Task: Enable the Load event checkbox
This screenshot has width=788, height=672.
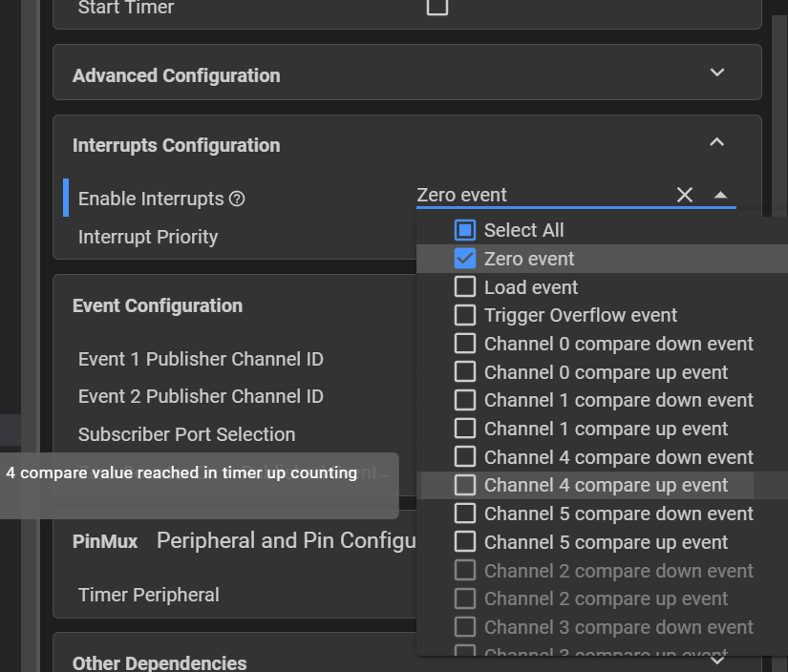Action: point(465,287)
